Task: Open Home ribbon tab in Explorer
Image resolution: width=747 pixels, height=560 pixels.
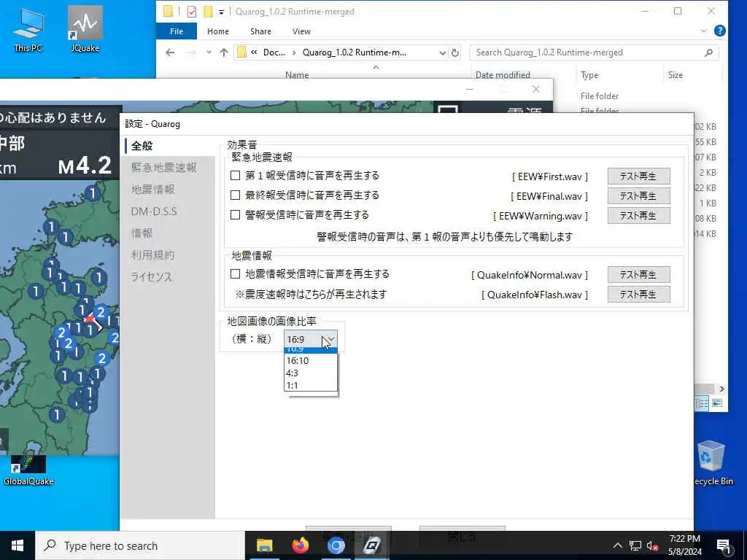Action: [218, 31]
